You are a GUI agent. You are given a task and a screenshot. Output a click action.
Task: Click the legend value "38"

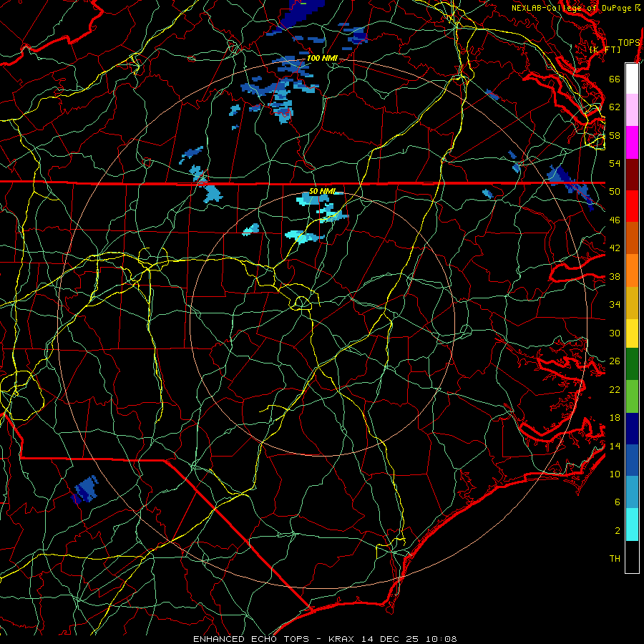pyautogui.click(x=615, y=277)
